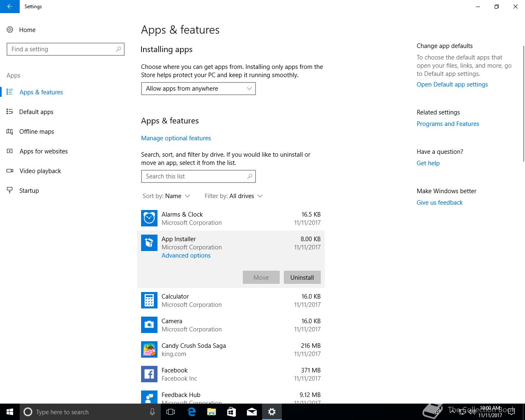Open the Sort by Name dropdown
Image resolution: width=525 pixels, height=420 pixels.
click(x=167, y=196)
